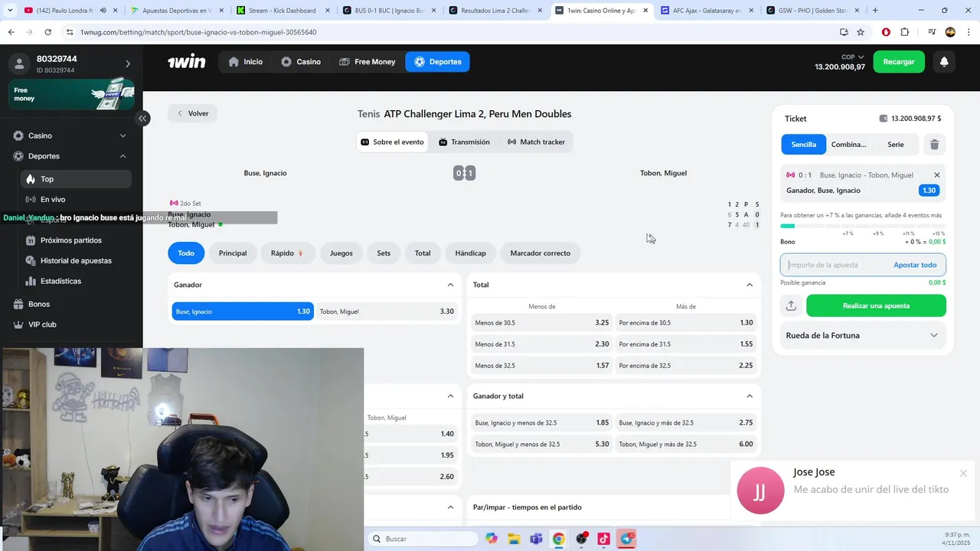Collapse the Total market panel
The image size is (980, 551).
click(750, 285)
